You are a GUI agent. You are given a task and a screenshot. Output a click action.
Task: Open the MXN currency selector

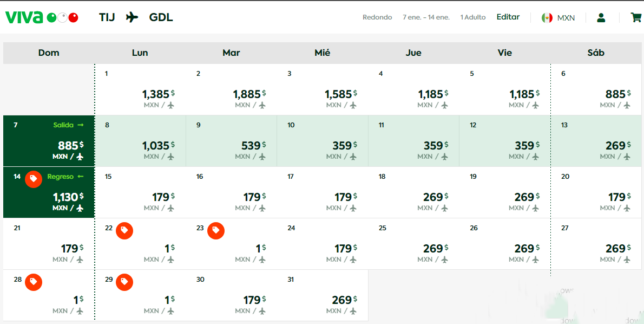click(x=566, y=17)
